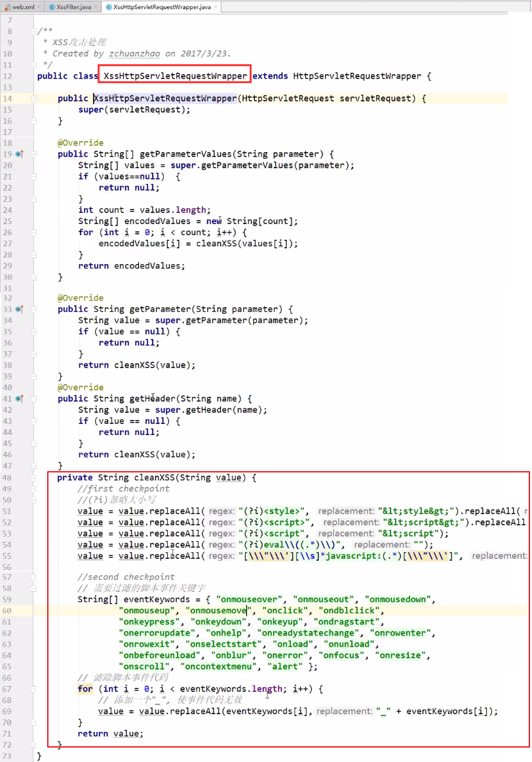Collapse the Javadoc comment block at line 8
The height and width of the screenshot is (762, 532).
pyautogui.click(x=33, y=31)
